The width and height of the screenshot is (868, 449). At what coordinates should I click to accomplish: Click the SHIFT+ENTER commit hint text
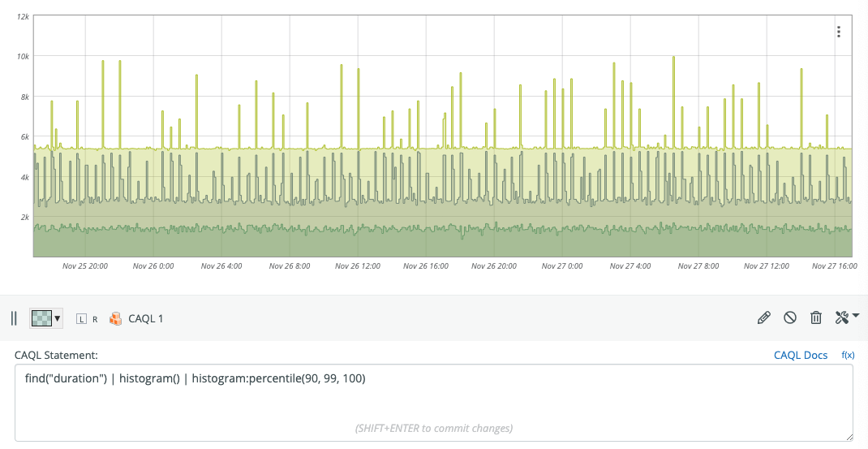pyautogui.click(x=434, y=428)
